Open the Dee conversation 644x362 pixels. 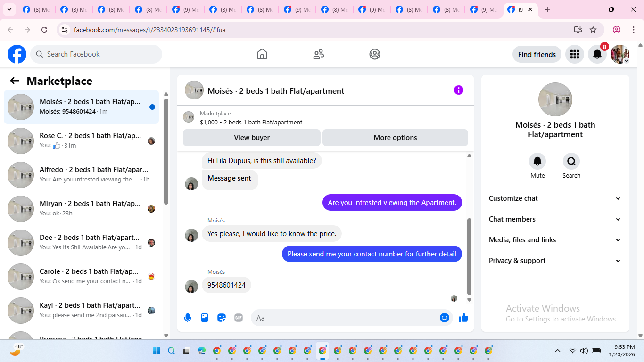(81, 243)
